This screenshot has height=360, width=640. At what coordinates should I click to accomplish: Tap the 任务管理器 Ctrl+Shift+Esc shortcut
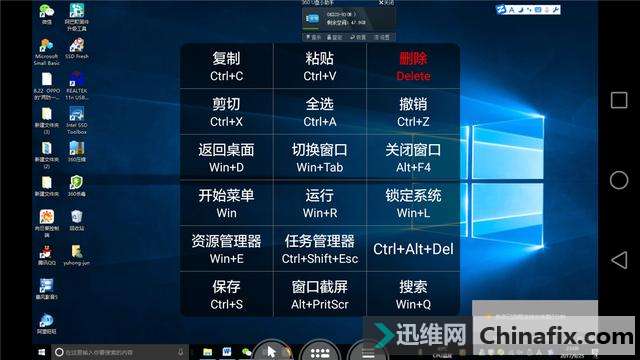(x=320, y=249)
